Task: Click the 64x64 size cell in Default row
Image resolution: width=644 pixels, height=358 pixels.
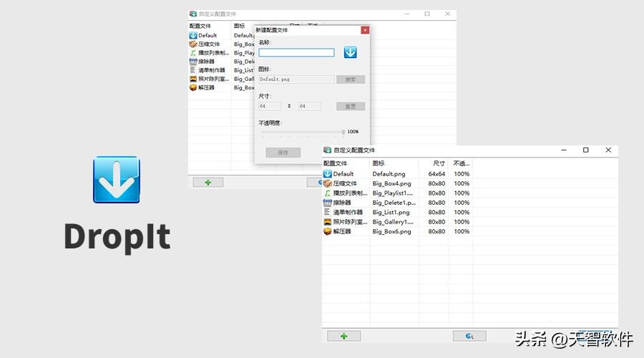Action: (x=436, y=174)
